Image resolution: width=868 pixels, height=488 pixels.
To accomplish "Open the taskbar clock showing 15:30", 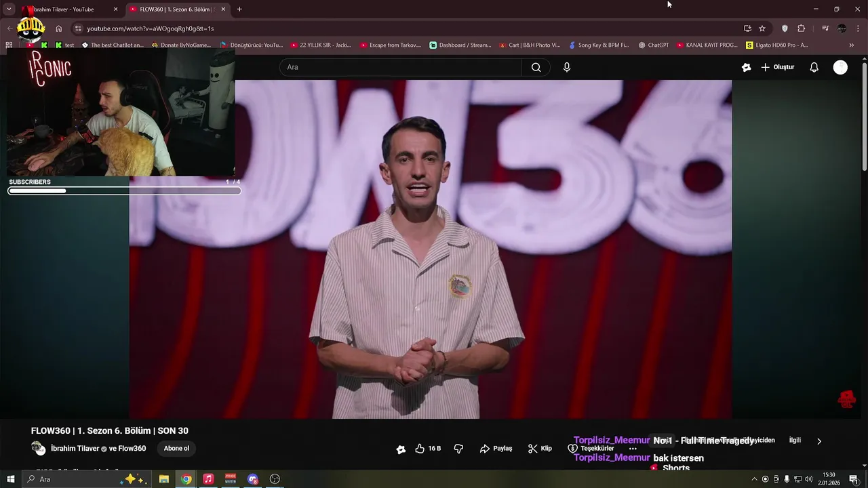I will 829,479.
